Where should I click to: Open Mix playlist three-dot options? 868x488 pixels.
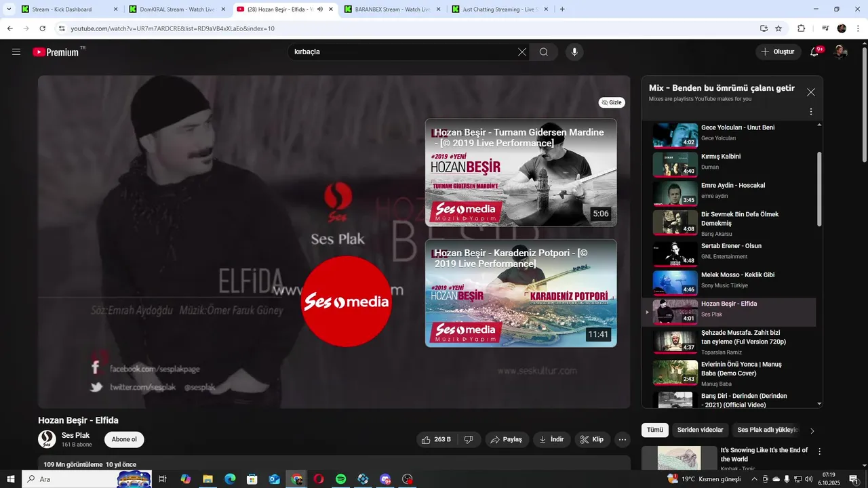click(810, 112)
